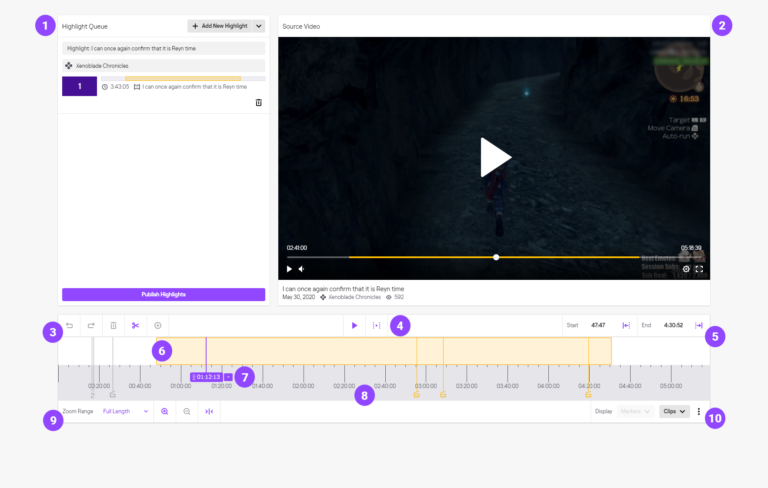Click the video title under the source video player
This screenshot has width=768, height=488.
click(343, 289)
